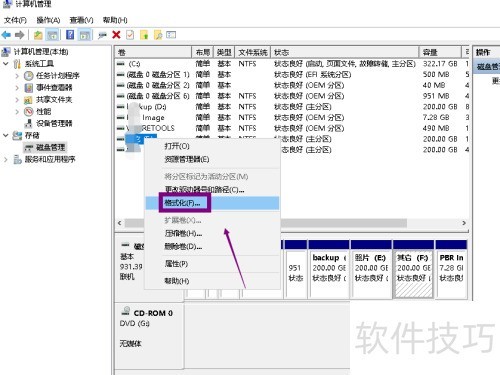Click the 设备管理器 icon in tree
Image resolution: width=500 pixels, height=375 pixels.
29,123
